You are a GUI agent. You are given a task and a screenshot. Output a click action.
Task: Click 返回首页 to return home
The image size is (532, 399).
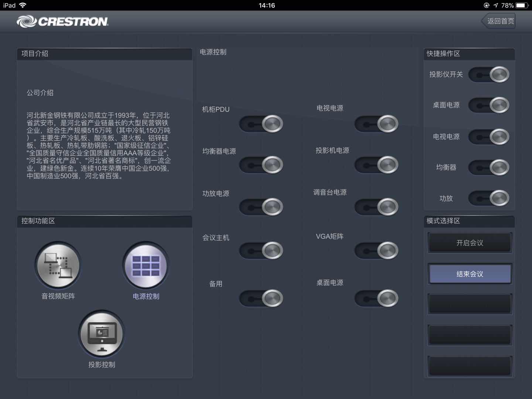[x=499, y=21]
